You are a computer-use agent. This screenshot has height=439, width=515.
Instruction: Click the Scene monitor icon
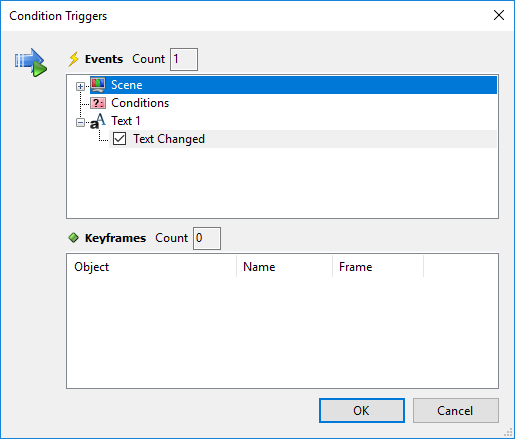coord(98,85)
